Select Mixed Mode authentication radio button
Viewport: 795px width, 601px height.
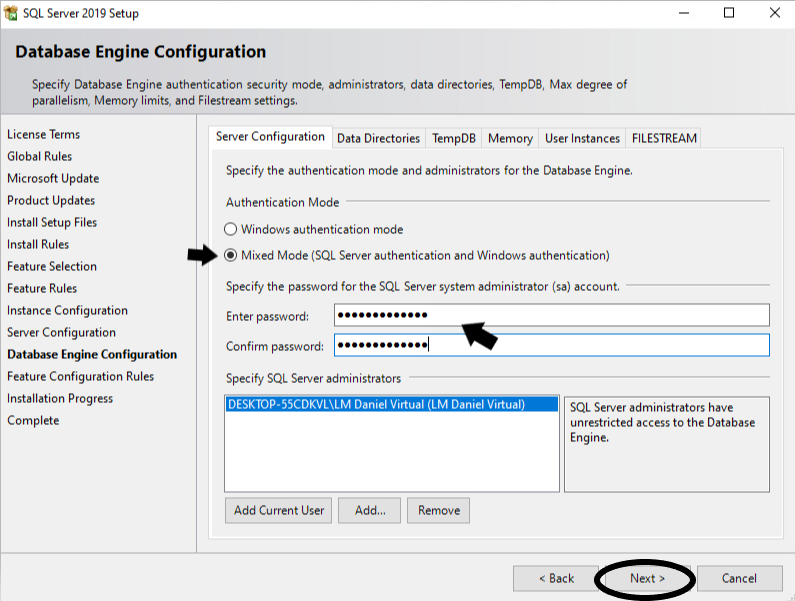(x=231, y=255)
